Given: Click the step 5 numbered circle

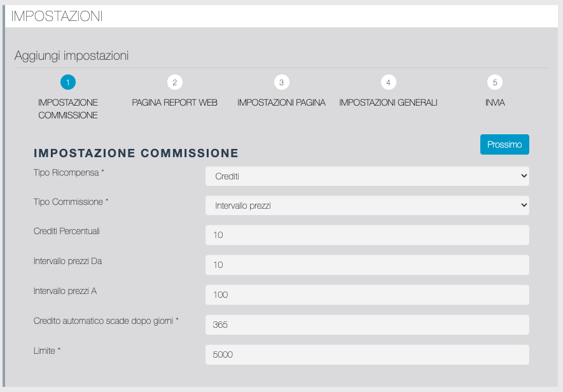Looking at the screenshot, I should tap(494, 82).
